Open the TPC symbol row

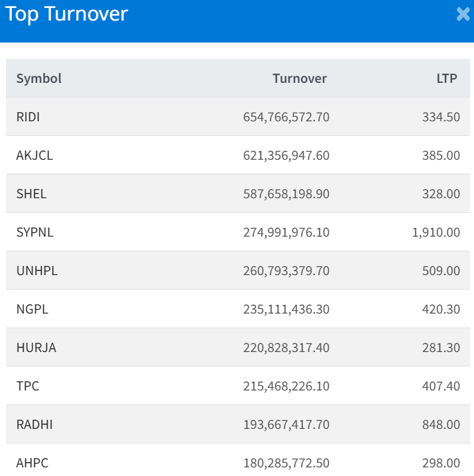click(28, 386)
